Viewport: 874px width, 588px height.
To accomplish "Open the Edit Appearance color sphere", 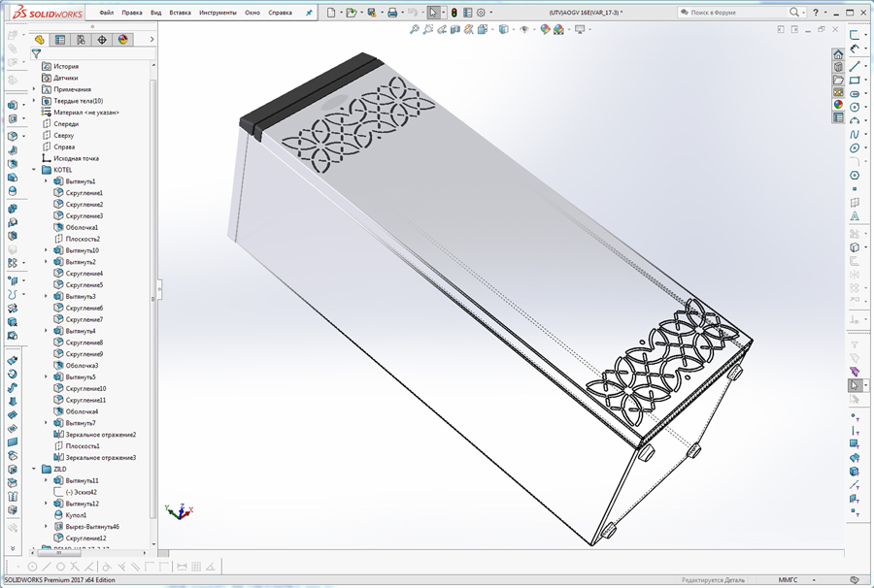I will (545, 30).
